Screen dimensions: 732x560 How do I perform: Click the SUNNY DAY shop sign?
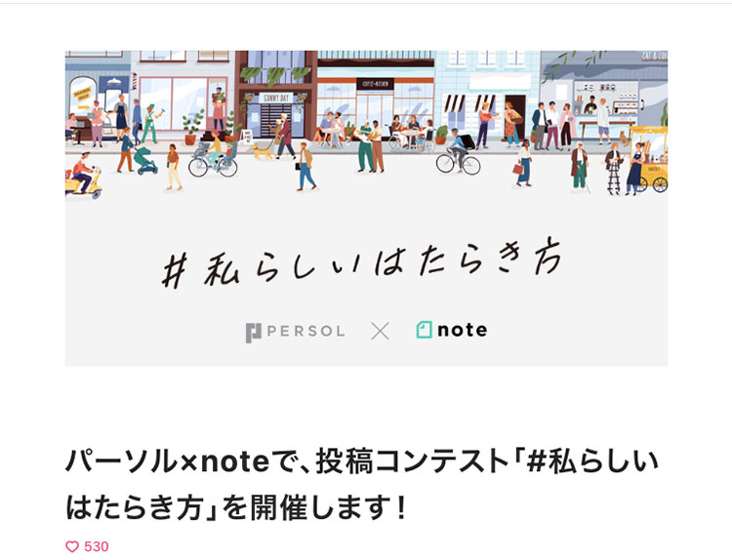click(x=276, y=98)
